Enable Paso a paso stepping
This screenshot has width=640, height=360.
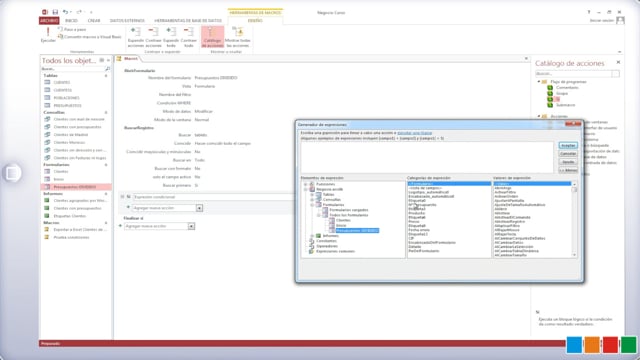click(72, 29)
